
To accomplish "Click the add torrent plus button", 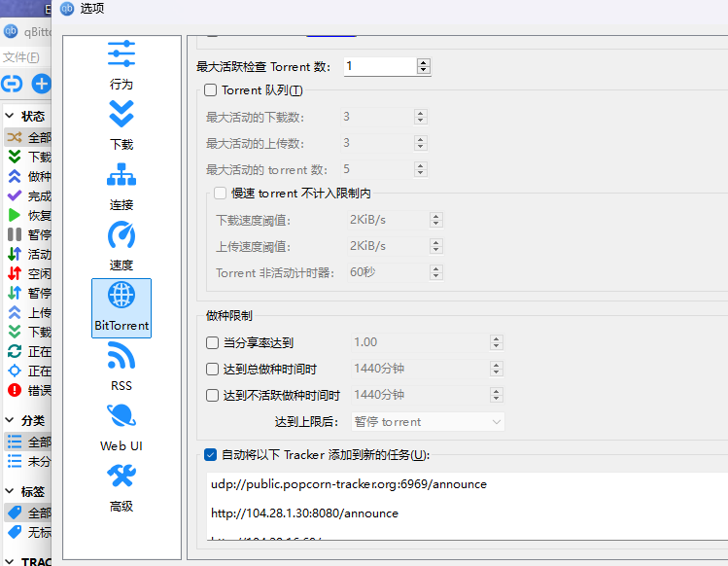I will [x=42, y=84].
